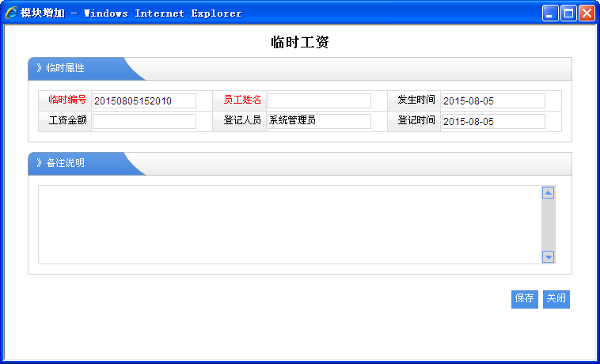Click the Internet Explorer icon in title bar

pyautogui.click(x=11, y=13)
